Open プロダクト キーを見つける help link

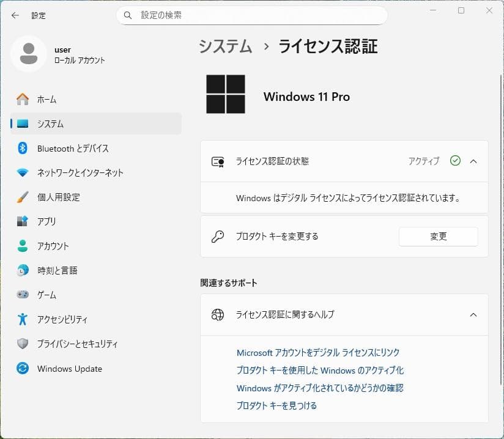(x=276, y=405)
